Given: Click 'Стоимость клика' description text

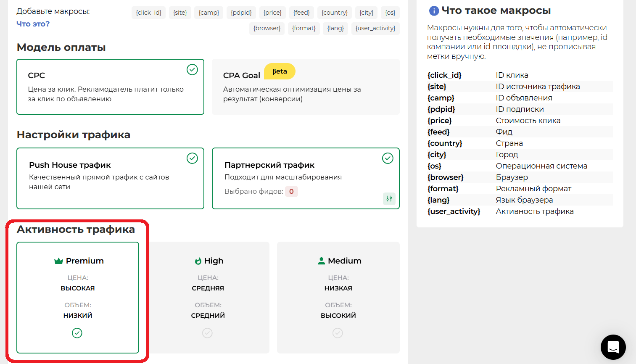Looking at the screenshot, I should pos(528,121).
